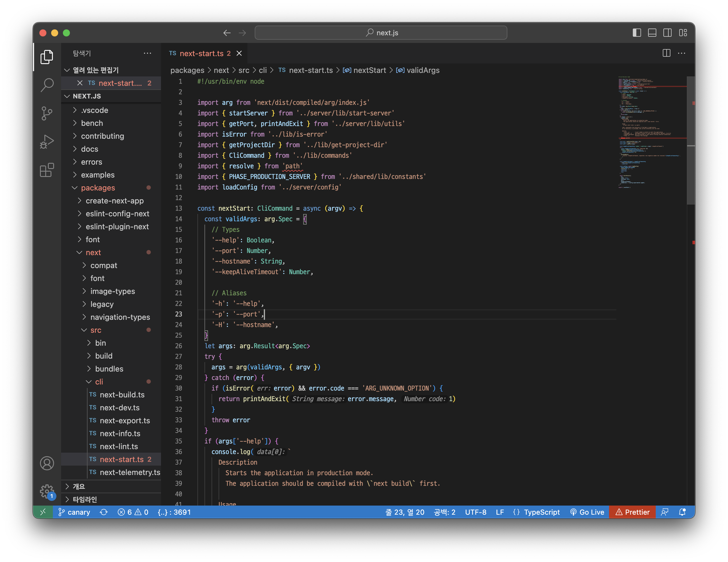Viewport: 728px width, 562px height.
Task: Click the canary git branch indicator
Action: 74,512
